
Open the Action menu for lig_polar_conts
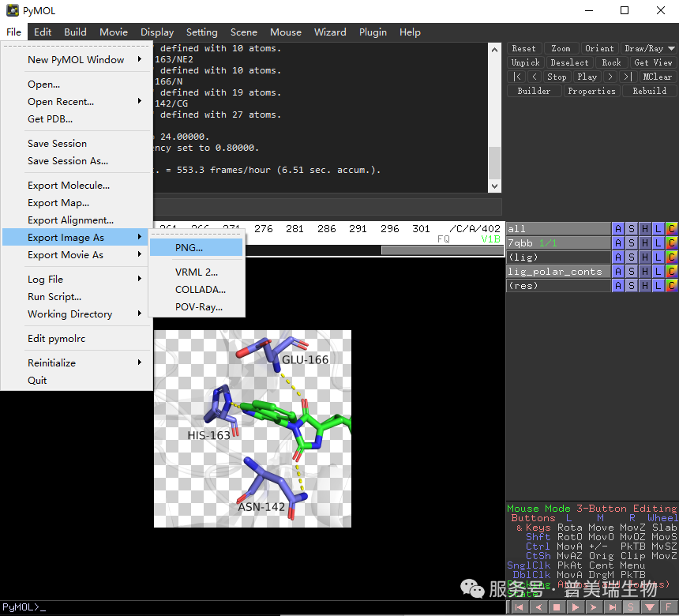pyautogui.click(x=618, y=272)
